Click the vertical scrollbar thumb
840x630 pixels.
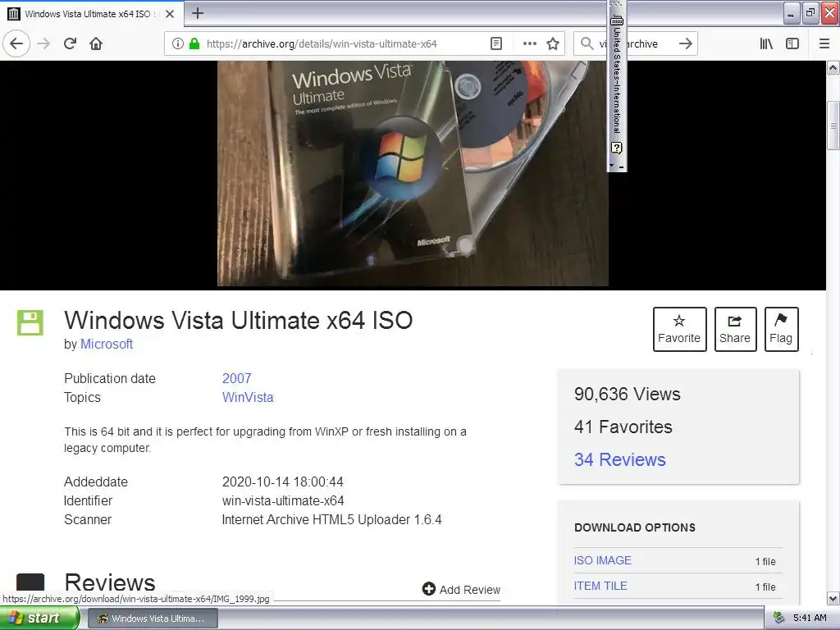(x=833, y=126)
